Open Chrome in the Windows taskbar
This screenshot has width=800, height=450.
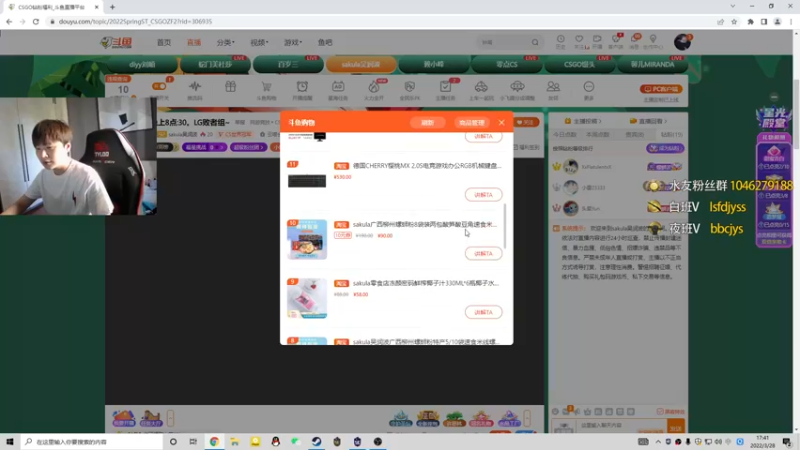coord(214,442)
